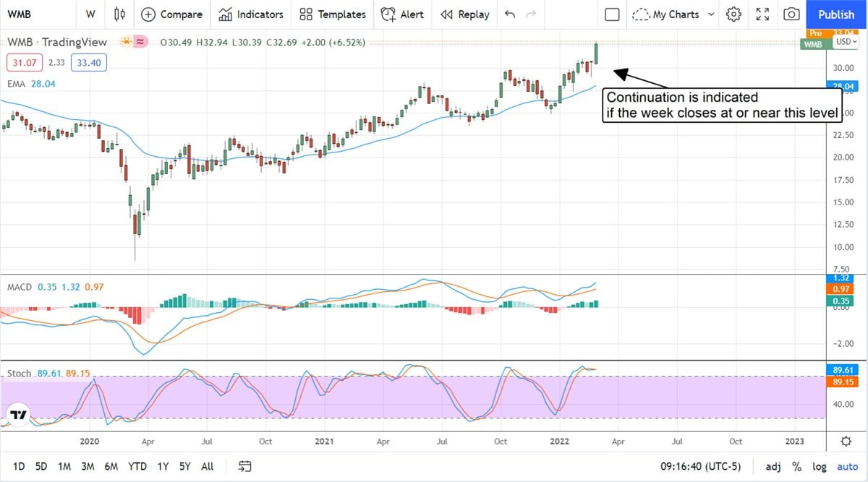Image resolution: width=868 pixels, height=482 pixels.
Task: Click the Compare symbol plus icon
Action: [148, 14]
